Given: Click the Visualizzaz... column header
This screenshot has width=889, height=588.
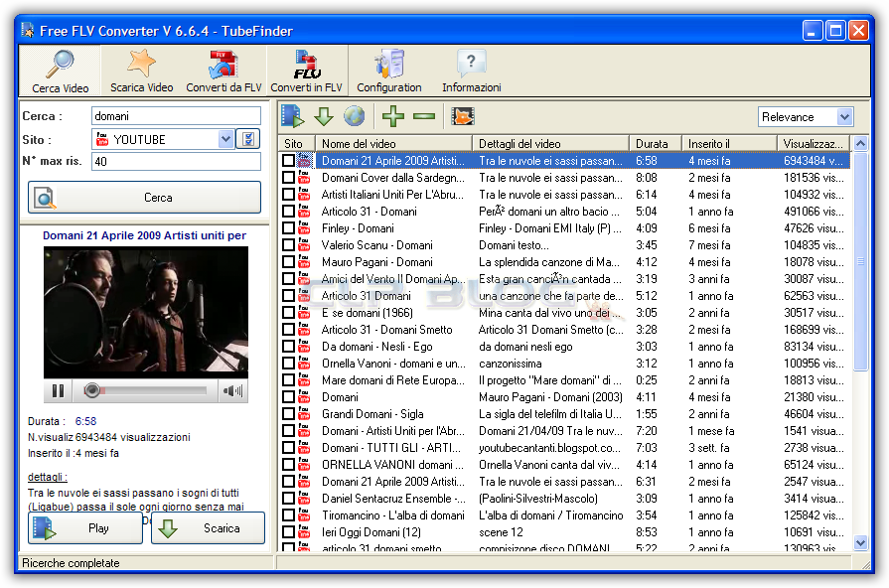Looking at the screenshot, I should coord(814,143).
